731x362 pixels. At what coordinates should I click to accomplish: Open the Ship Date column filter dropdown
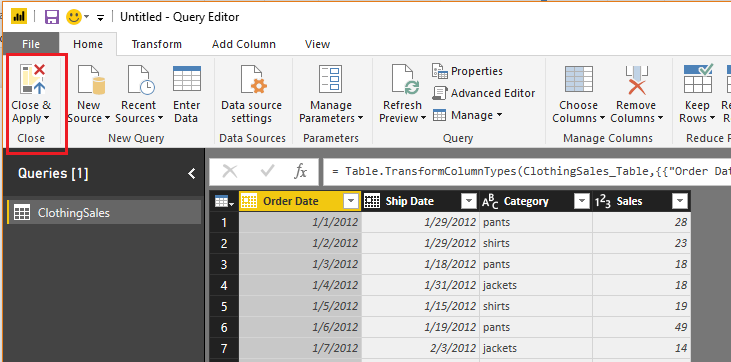coord(469,202)
